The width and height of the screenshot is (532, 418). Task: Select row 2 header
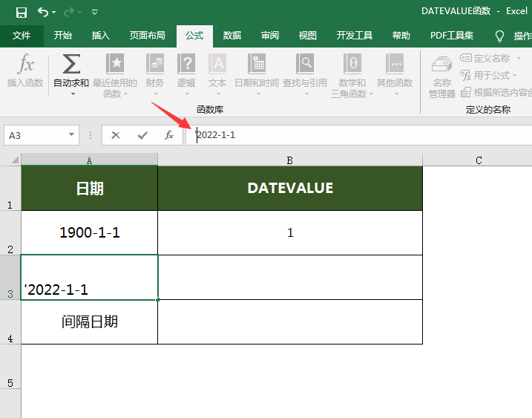[10, 233]
